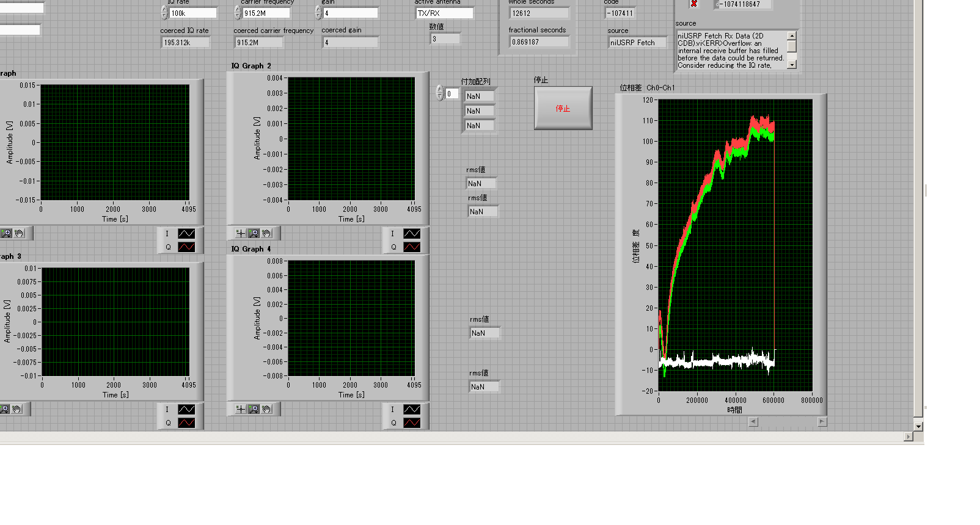Select pan hand tool under Graph 3
This screenshot has height=525, width=980.
(17, 409)
